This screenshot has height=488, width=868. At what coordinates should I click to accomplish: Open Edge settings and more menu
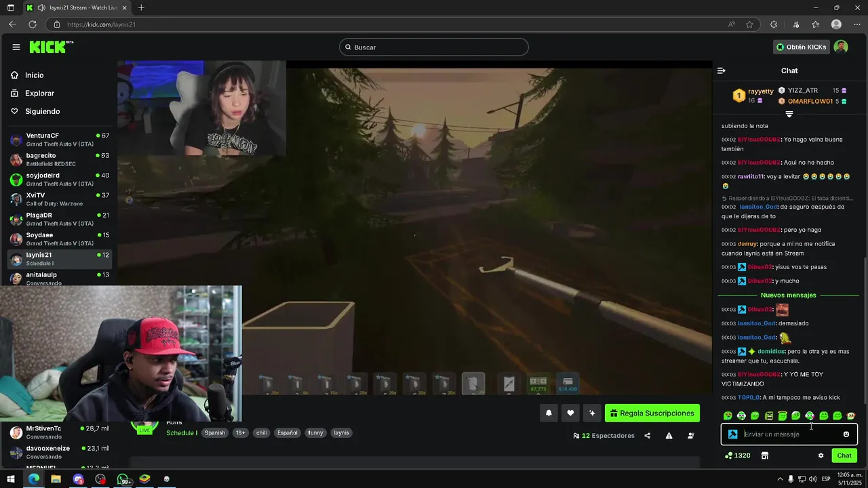point(856,24)
